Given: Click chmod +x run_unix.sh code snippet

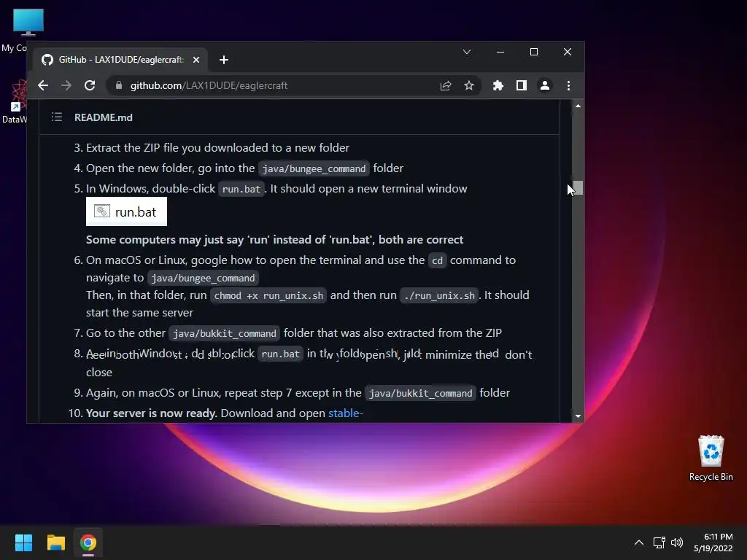Looking at the screenshot, I should pyautogui.click(x=268, y=296).
